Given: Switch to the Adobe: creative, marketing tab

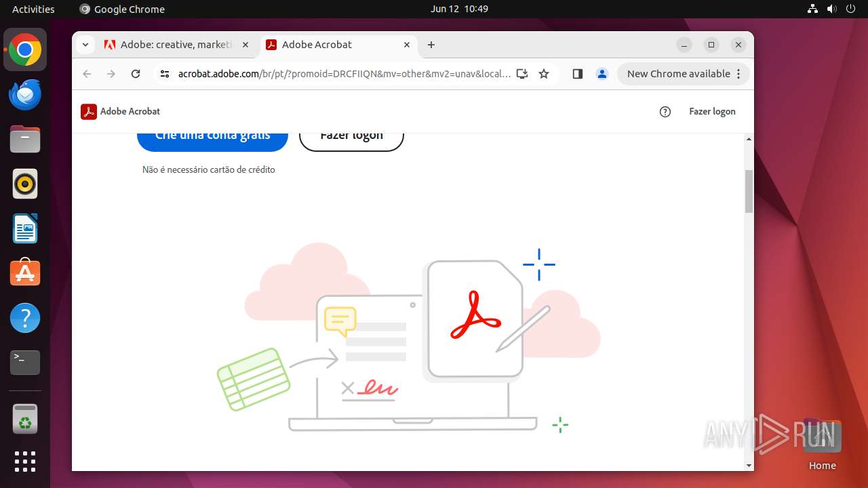Looking at the screenshot, I should (x=177, y=45).
